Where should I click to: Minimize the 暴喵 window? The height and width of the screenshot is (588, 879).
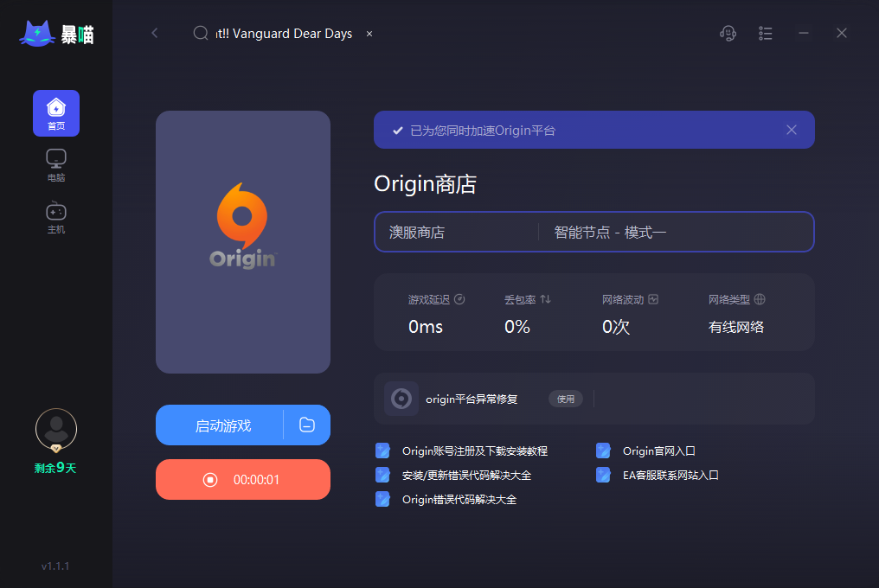click(x=804, y=33)
